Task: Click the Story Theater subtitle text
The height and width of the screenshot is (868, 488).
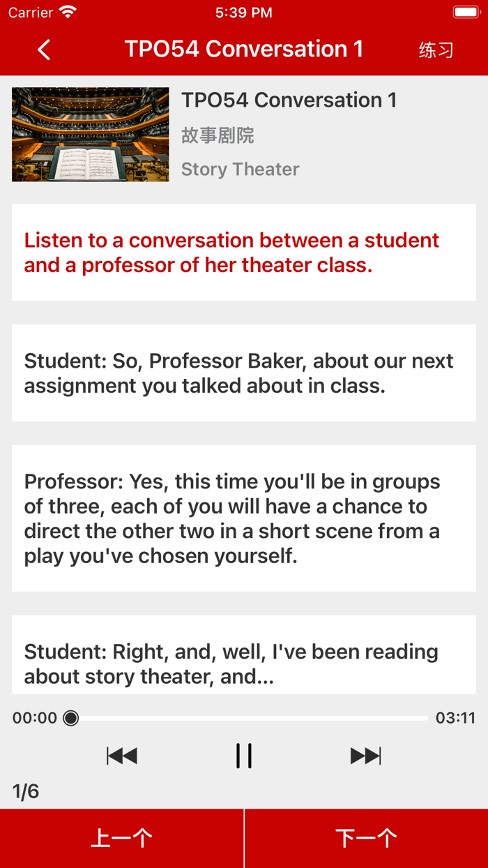Action: click(241, 170)
